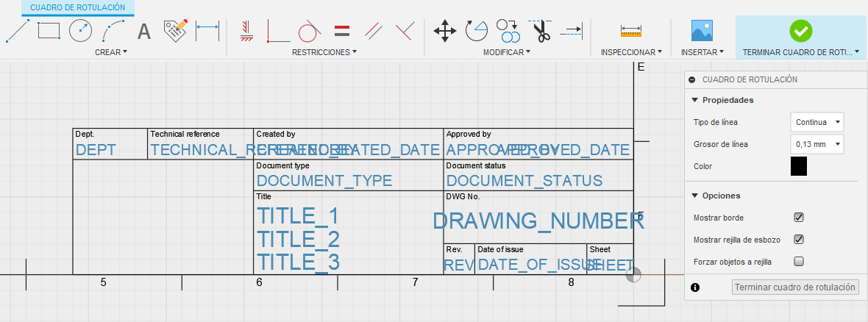Screen dimensions: 868x322
Task: Click the Sheet label
Action: point(600,249)
